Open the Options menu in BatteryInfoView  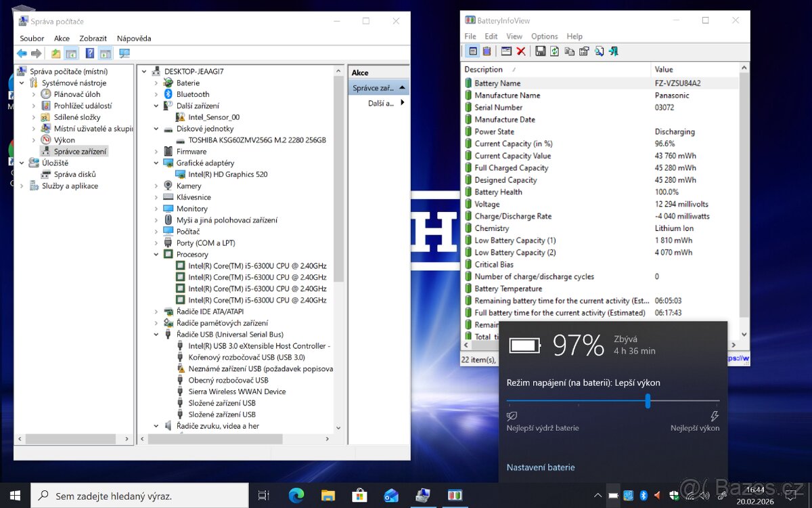tap(544, 37)
